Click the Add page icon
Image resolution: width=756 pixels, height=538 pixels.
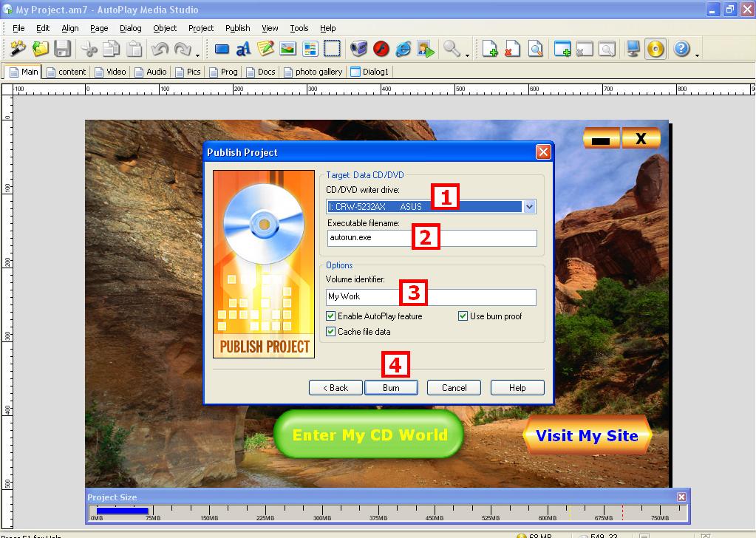coord(489,50)
